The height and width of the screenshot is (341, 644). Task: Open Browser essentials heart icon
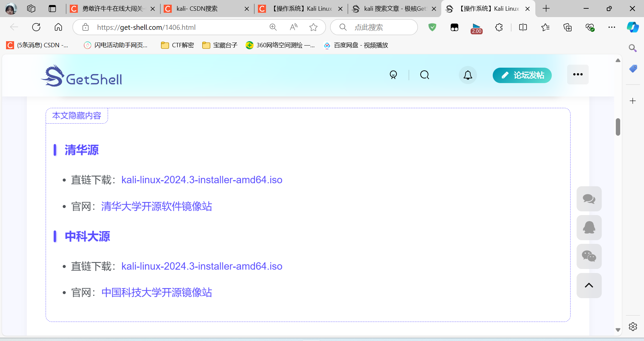pos(590,27)
